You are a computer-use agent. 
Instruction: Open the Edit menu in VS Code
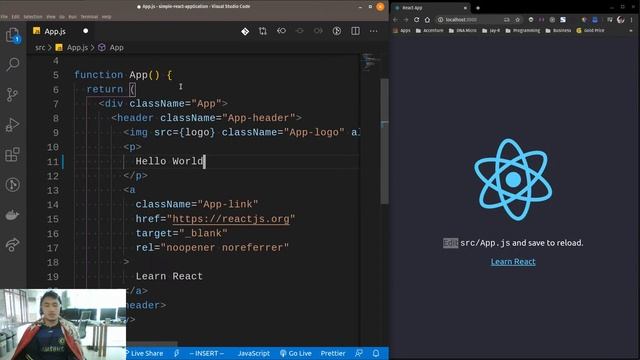pos(16,17)
